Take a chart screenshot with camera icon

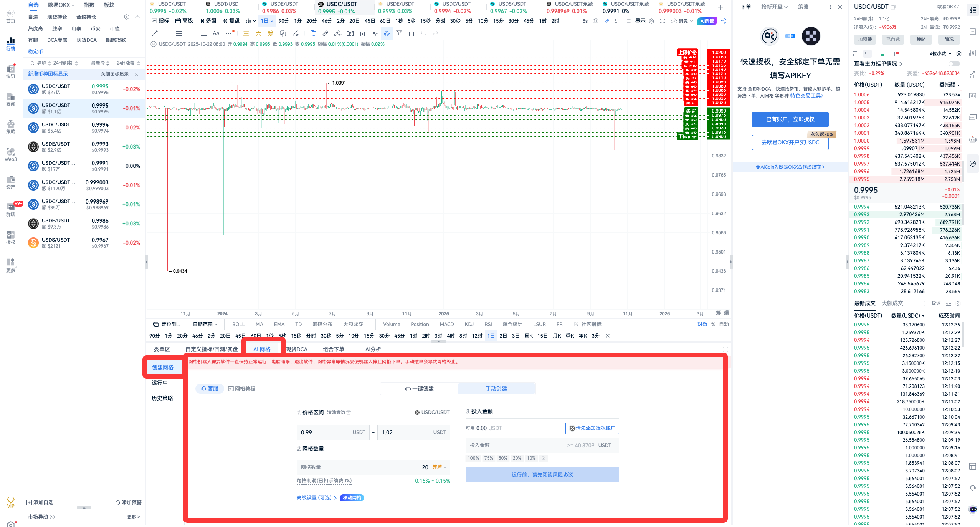[595, 21]
